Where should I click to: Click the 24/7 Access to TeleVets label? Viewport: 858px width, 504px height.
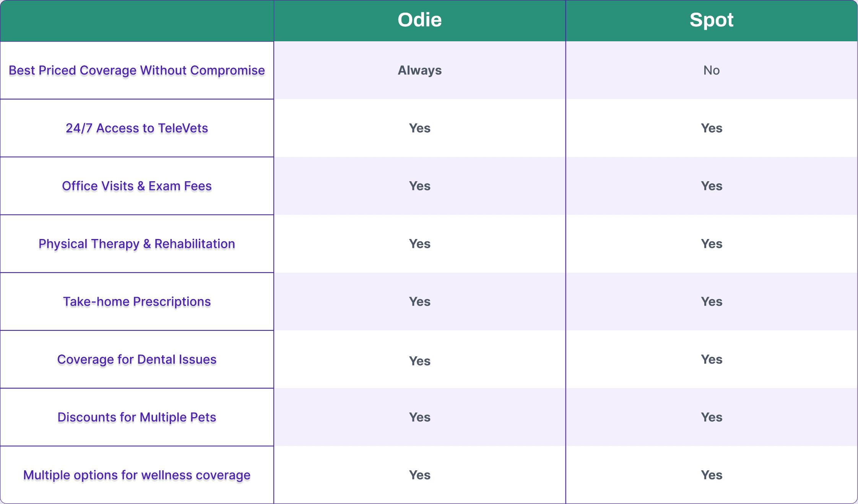pos(137,128)
